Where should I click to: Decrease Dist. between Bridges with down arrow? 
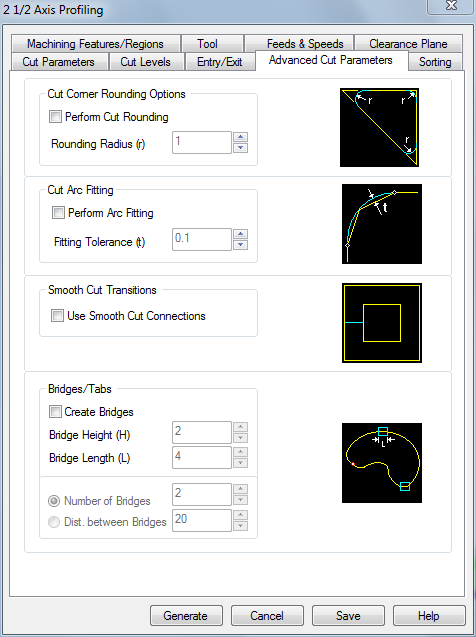pos(240,526)
